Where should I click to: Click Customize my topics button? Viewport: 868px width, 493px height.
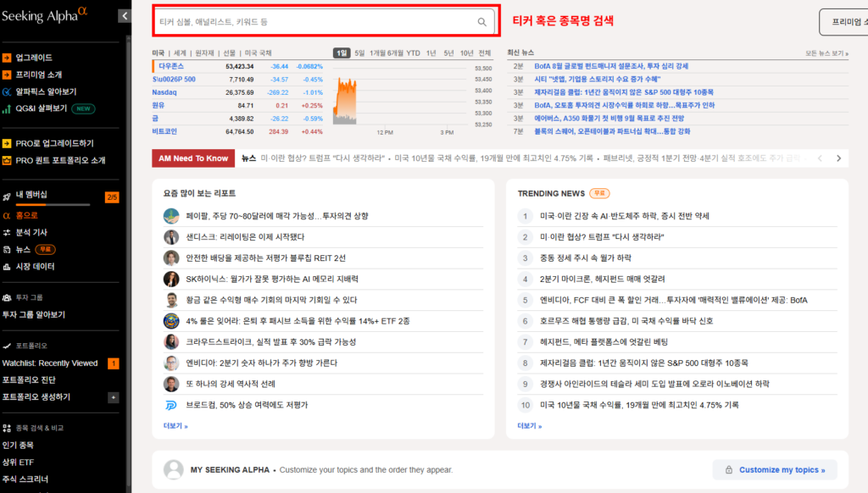(775, 470)
